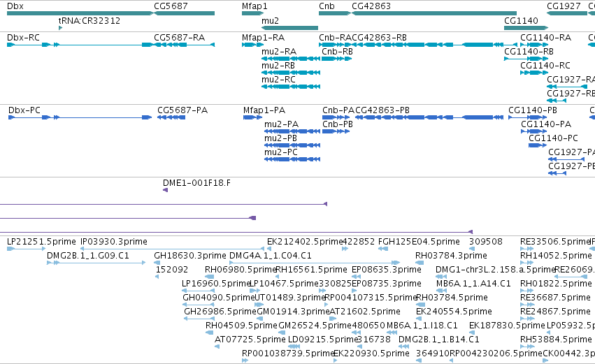Select the mu2-PA protein label

pos(282,124)
